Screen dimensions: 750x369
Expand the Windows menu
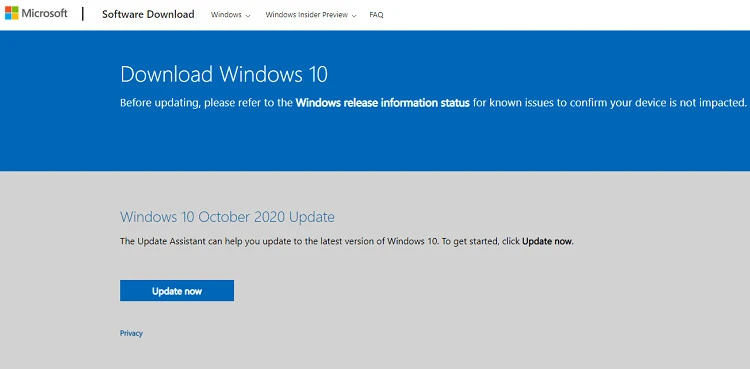click(231, 15)
